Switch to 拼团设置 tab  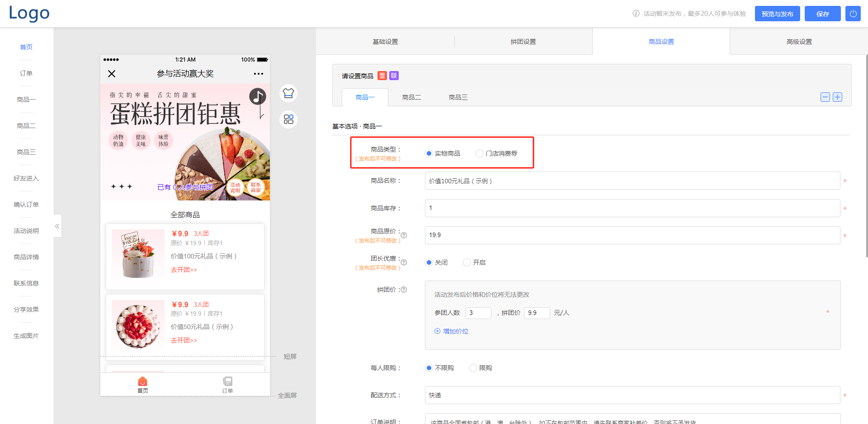[523, 42]
